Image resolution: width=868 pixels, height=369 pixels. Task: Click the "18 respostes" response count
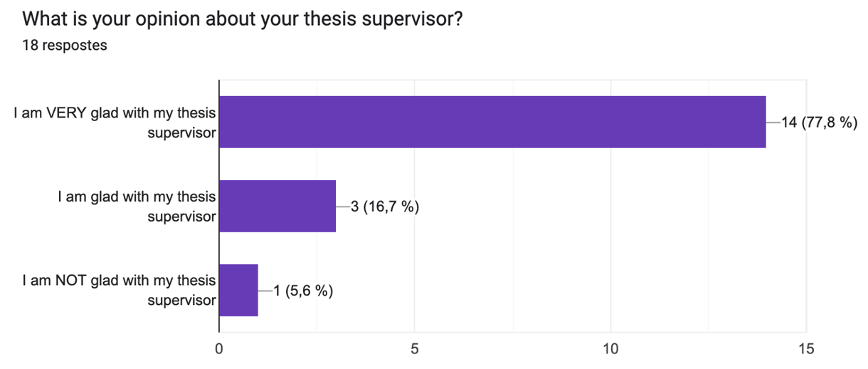click(64, 46)
